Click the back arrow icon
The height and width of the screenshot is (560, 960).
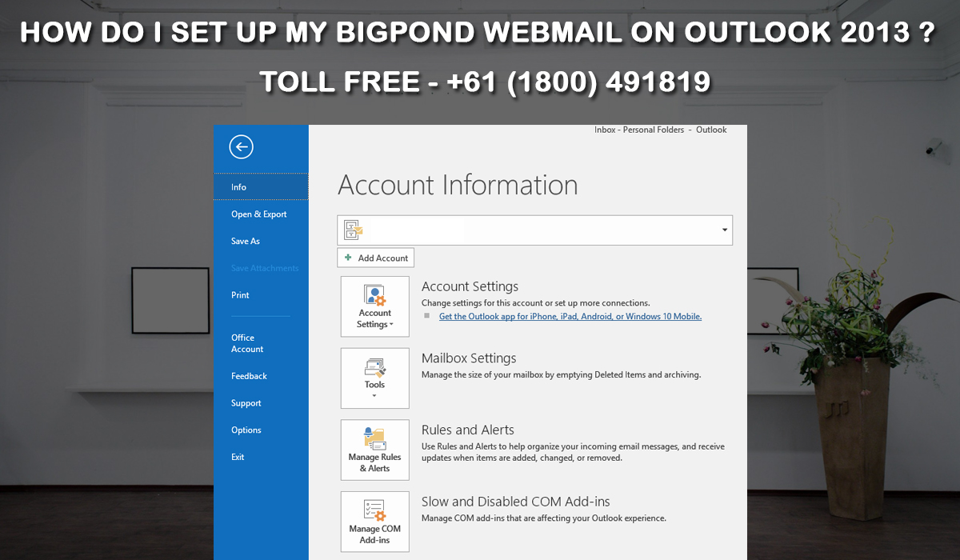point(240,146)
